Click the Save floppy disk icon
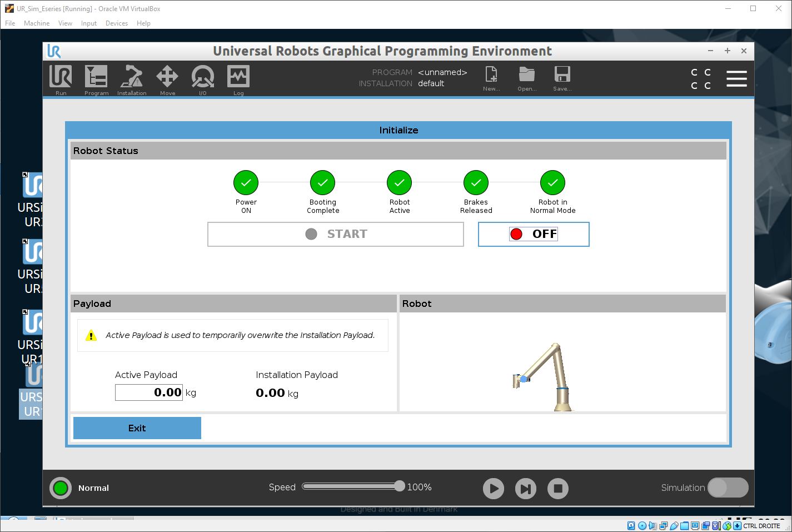 [562, 76]
